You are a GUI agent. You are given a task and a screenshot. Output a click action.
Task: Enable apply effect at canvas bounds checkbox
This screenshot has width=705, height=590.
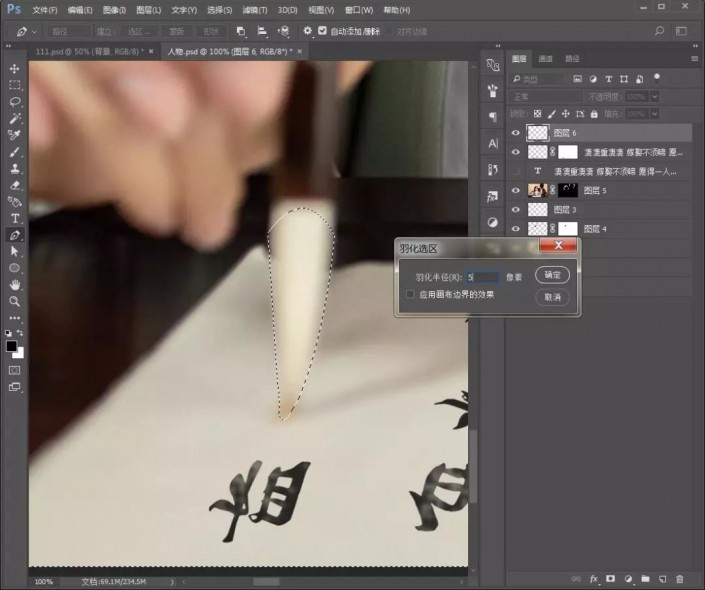click(410, 294)
